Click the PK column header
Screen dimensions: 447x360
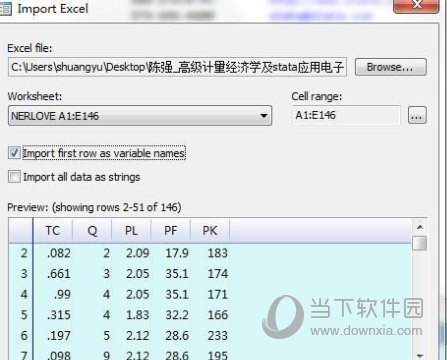click(210, 230)
